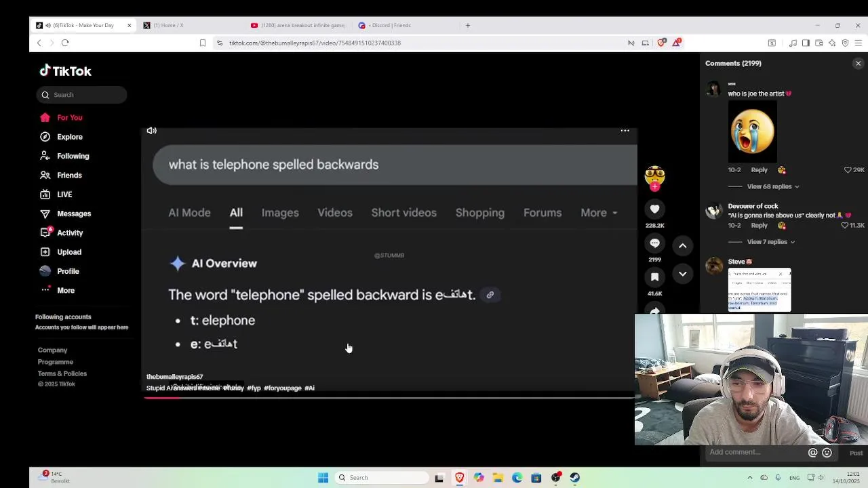868x488 pixels.
Task: Click the TikTok search field
Action: click(x=81, y=95)
